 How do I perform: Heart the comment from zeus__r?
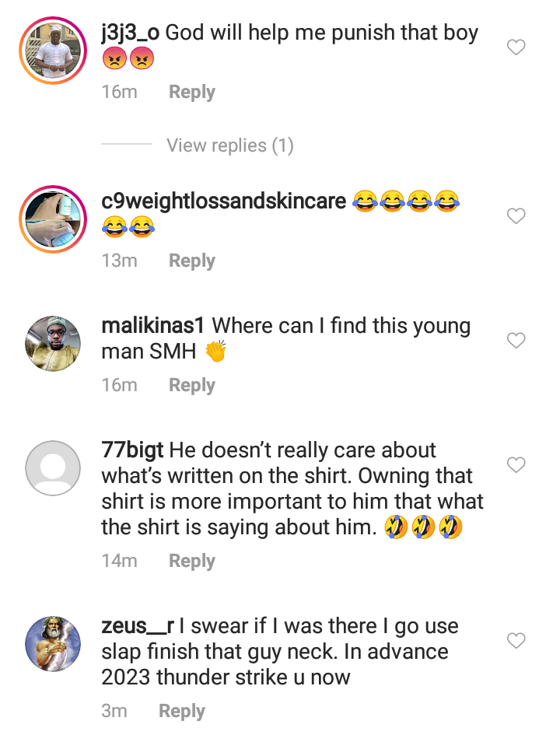516,641
